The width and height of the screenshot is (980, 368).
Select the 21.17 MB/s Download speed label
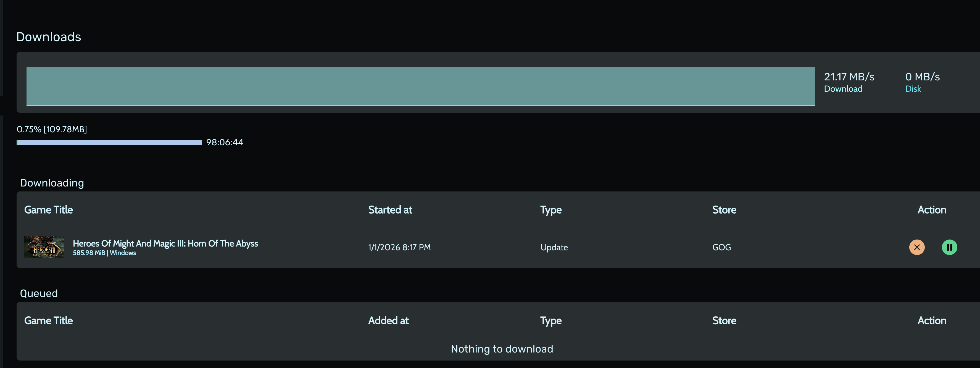click(x=849, y=82)
